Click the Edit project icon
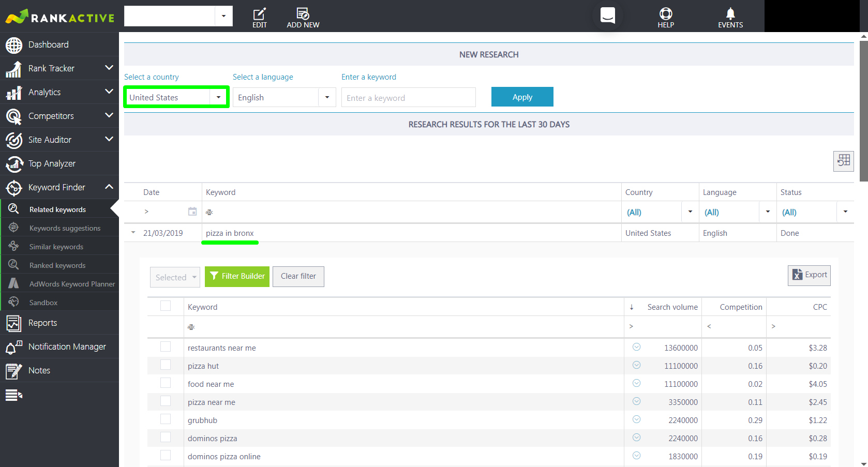868x467 pixels. pos(259,14)
